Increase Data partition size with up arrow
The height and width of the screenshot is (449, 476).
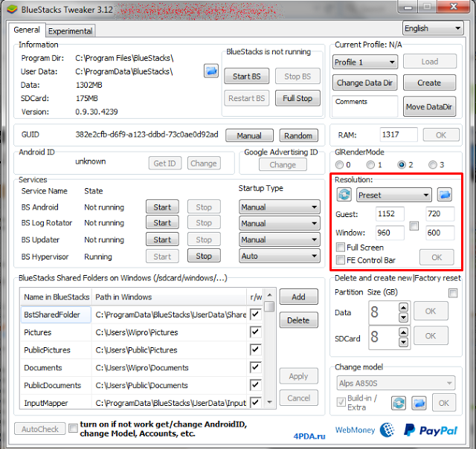(403, 308)
